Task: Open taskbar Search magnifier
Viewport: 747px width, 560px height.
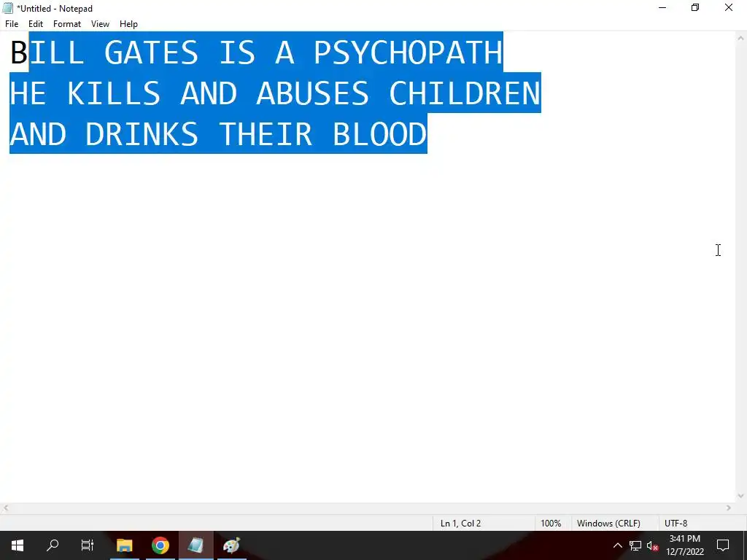Action: [x=53, y=545]
